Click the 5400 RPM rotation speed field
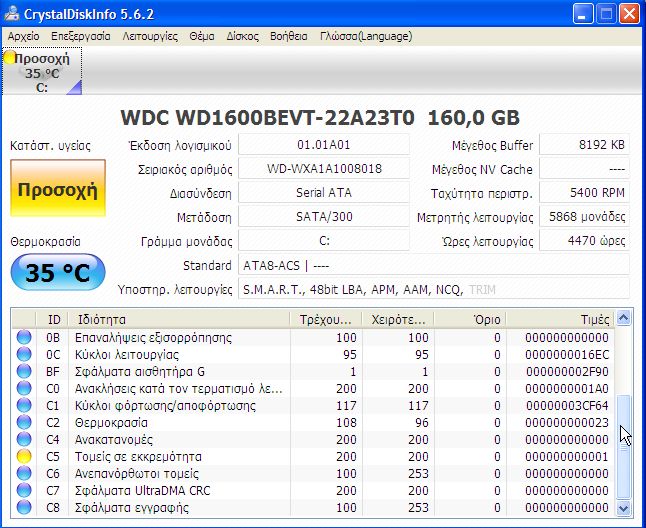646x528 pixels. pyautogui.click(x=584, y=193)
